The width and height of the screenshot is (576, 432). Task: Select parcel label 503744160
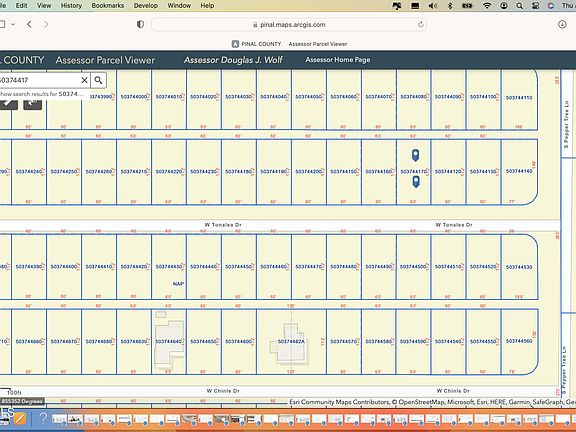379,172
